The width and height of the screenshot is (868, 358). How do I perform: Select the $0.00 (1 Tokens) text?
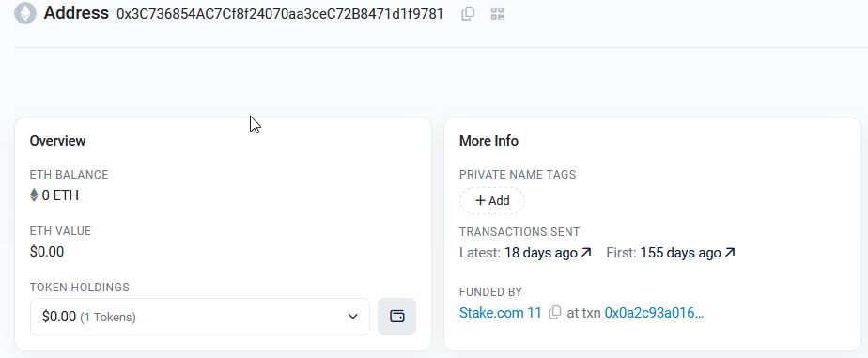pos(89,317)
